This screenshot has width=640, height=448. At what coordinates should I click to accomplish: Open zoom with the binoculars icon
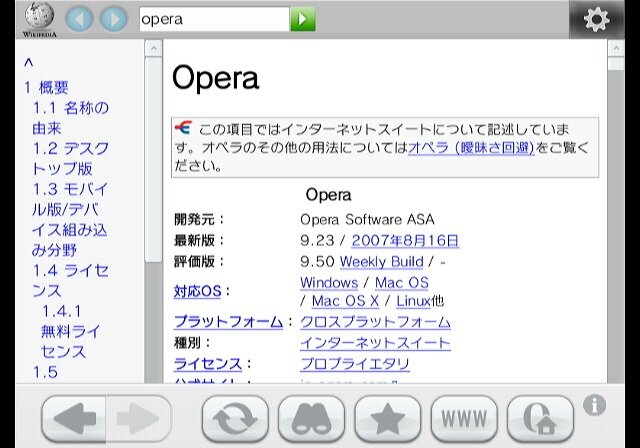311,419
